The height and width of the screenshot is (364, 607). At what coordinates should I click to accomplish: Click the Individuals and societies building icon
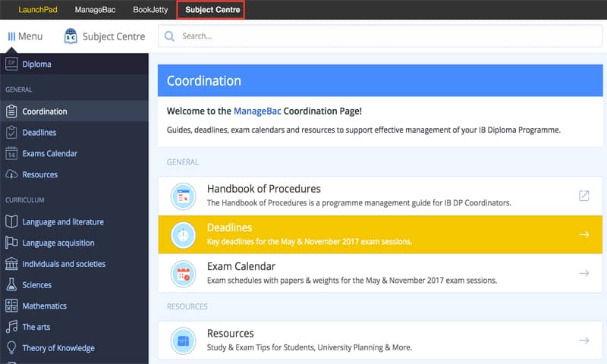tap(11, 263)
